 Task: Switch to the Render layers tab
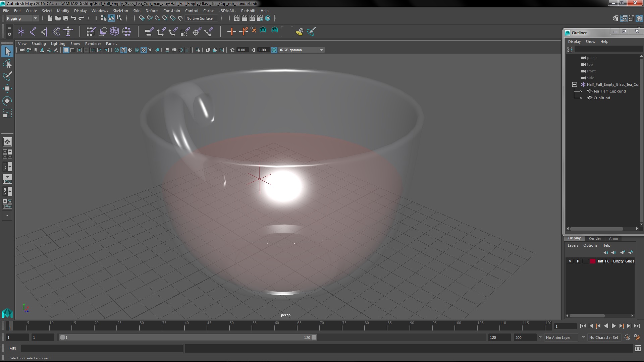(x=595, y=238)
